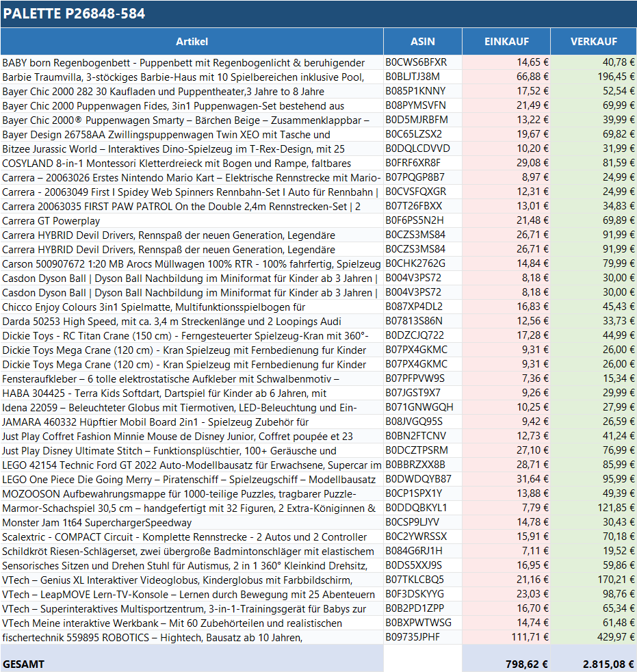Click ASIN B07TKLCBQ5 for VTech Videoglobus
The image size is (637, 672).
click(416, 580)
